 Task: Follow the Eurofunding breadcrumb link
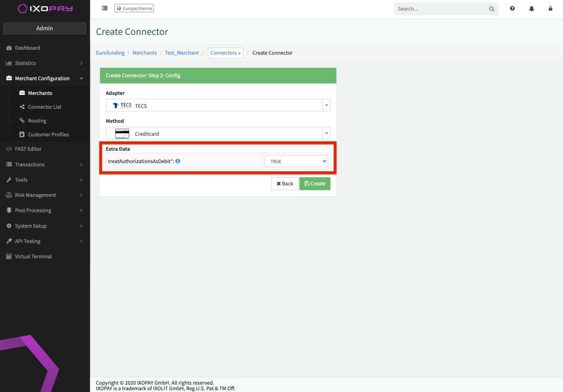click(110, 53)
